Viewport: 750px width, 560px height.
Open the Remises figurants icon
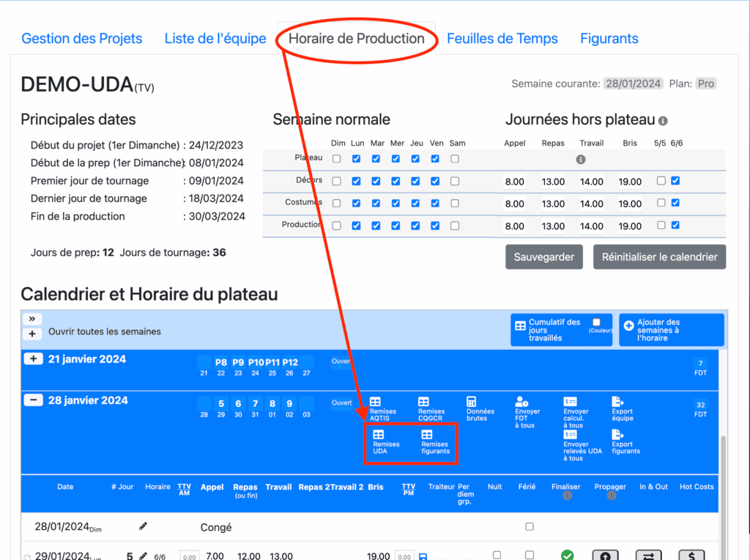click(x=427, y=435)
